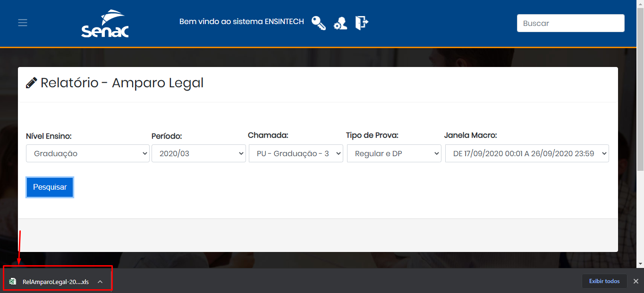Expand the Tipo de Prova dropdown
The image size is (644, 293).
tap(394, 153)
